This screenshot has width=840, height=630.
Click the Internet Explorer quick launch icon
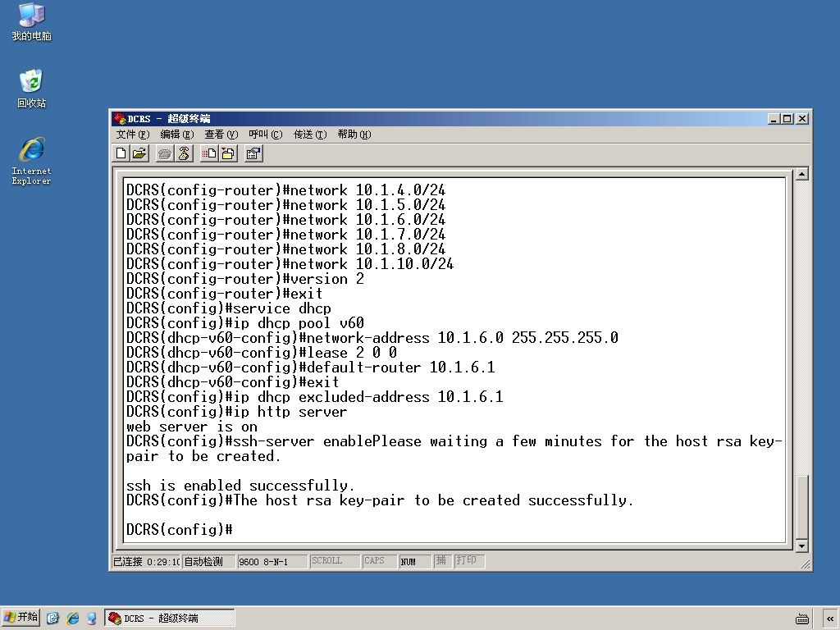click(72, 619)
